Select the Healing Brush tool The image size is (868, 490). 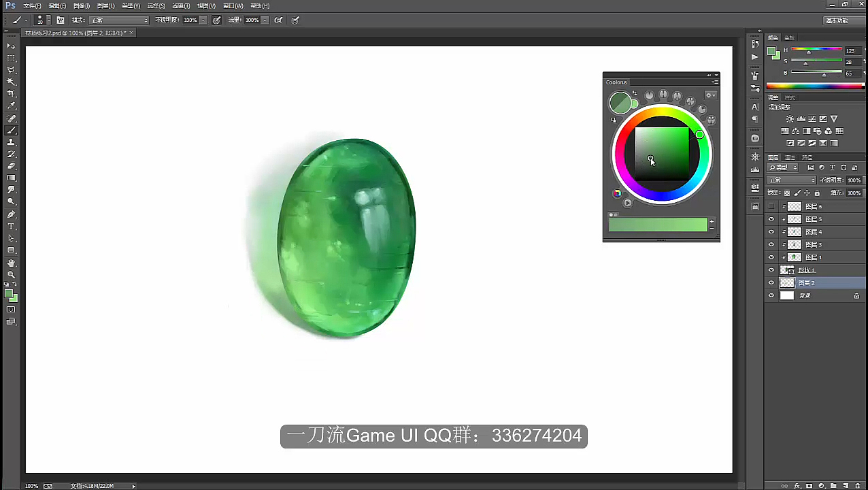(x=11, y=118)
